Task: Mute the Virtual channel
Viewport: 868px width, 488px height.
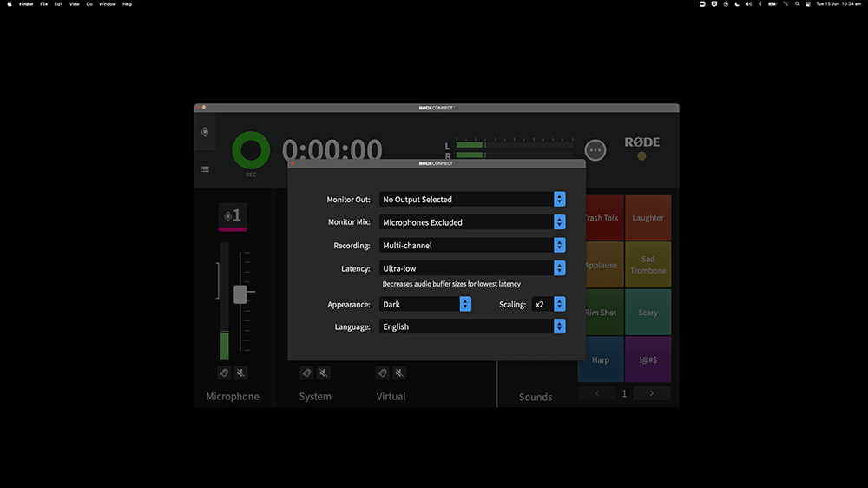Action: [399, 373]
